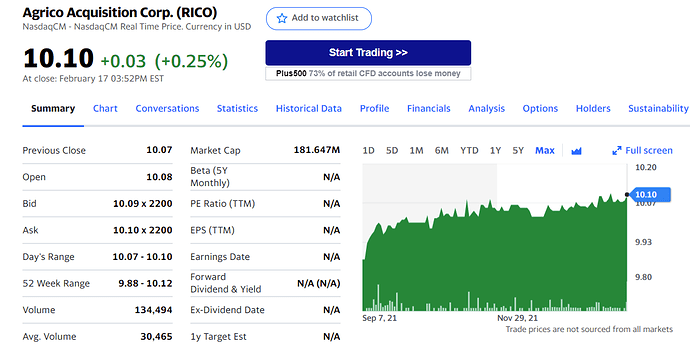This screenshot has width=690, height=361.
Task: Click the EPS (TTM) label
Action: (213, 230)
